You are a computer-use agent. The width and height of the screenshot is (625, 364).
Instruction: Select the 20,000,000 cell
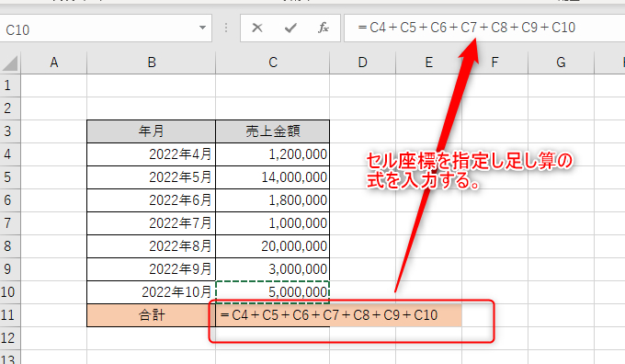click(x=273, y=246)
